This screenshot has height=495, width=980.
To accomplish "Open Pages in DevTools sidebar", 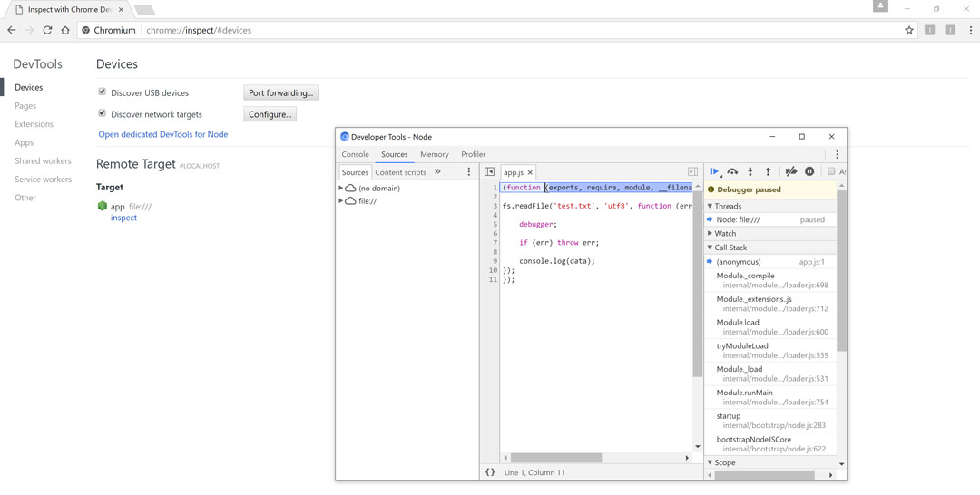I will pos(25,106).
